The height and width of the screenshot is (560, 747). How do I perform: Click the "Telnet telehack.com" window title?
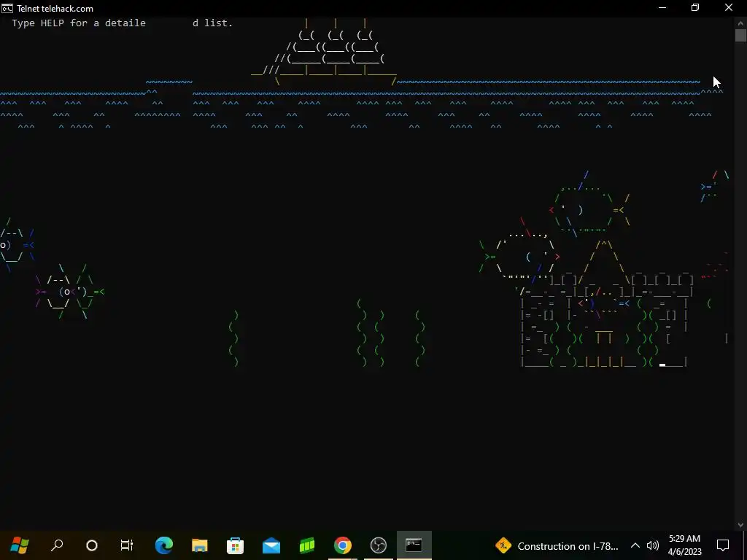click(x=55, y=9)
